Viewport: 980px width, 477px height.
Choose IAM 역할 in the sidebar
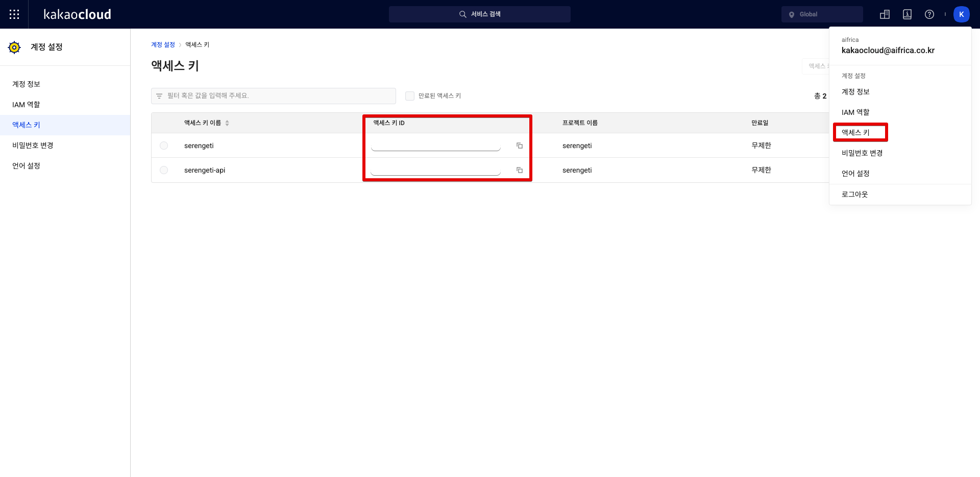26,105
